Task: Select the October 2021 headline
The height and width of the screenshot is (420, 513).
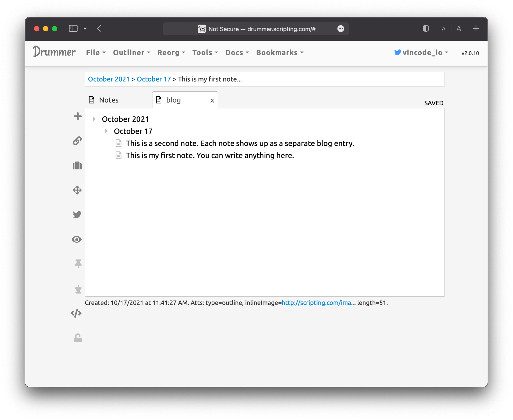Action: 125,119
